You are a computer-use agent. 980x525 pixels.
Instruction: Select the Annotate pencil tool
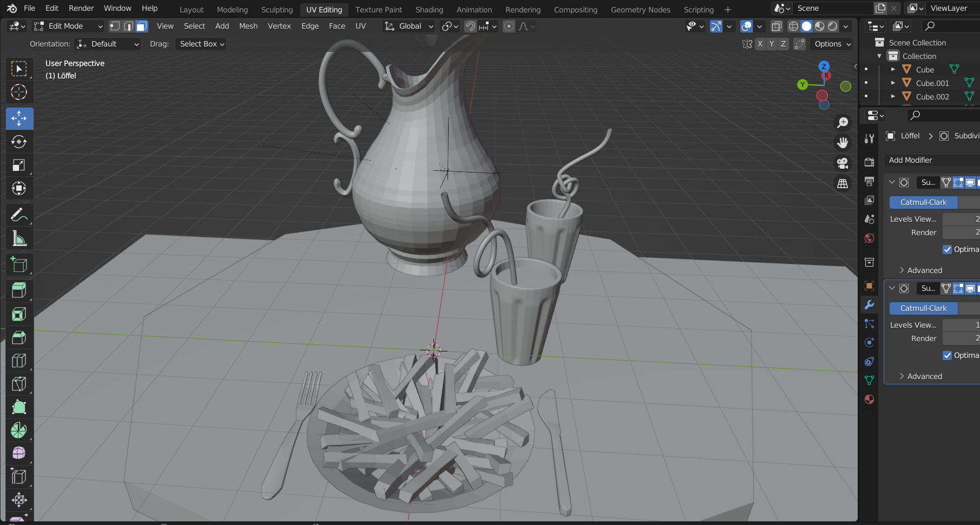[x=19, y=215]
